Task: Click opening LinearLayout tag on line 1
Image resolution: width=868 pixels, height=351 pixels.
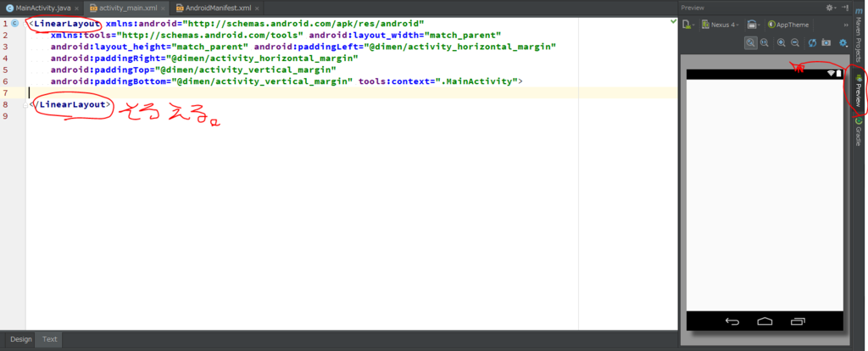Action: coord(67,24)
